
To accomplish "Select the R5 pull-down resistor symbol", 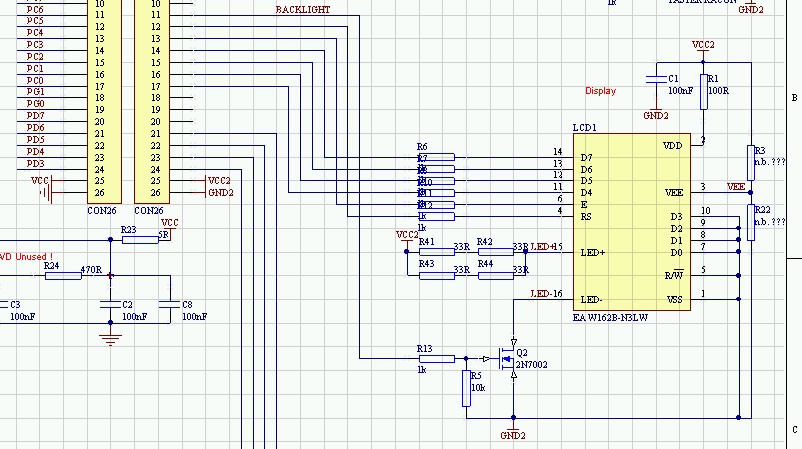I will tap(466, 389).
